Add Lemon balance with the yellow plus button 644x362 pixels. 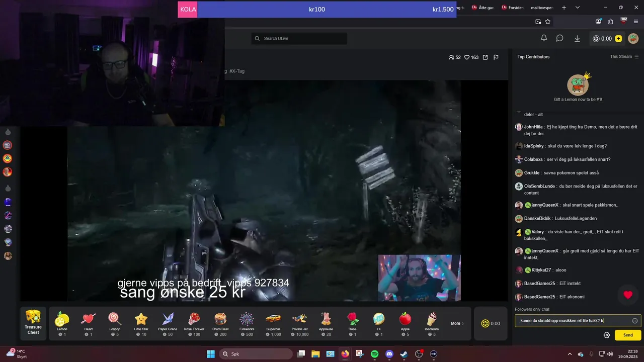(618, 39)
